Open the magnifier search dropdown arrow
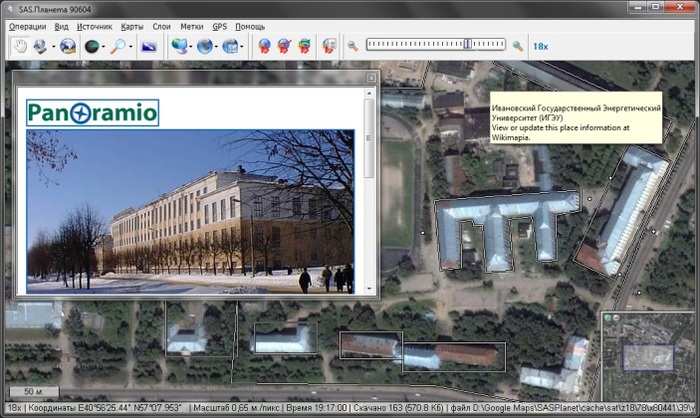Viewport: 700px width, 418px height. pos(132,46)
